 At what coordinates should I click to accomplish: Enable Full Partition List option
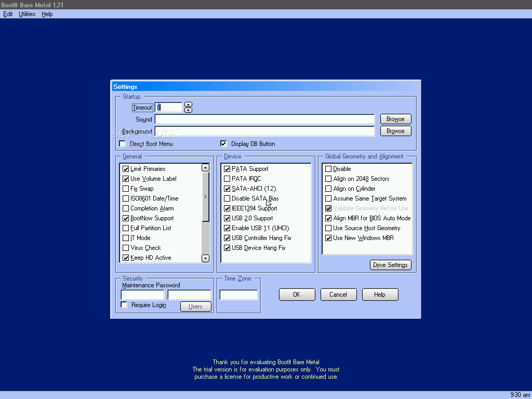pyautogui.click(x=126, y=228)
